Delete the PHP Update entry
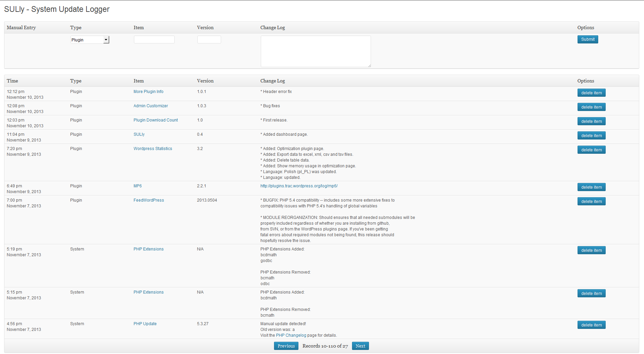The width and height of the screenshot is (644, 354). pyautogui.click(x=591, y=325)
